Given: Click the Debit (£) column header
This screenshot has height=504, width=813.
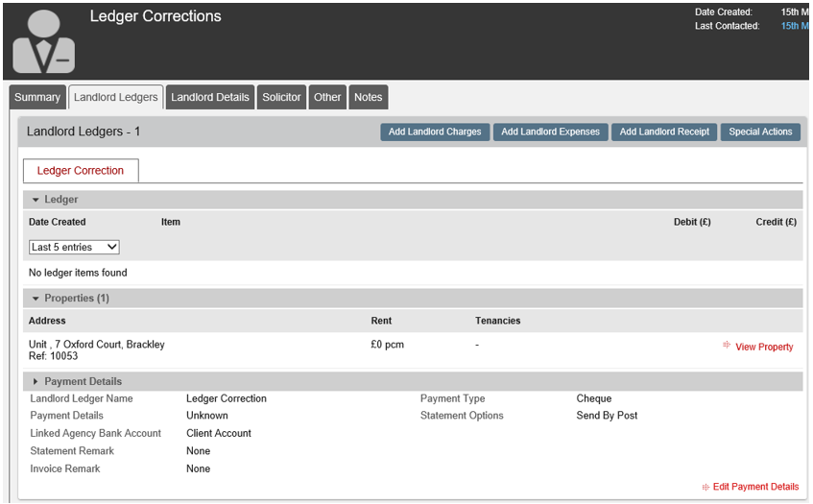Looking at the screenshot, I should pos(692,222).
